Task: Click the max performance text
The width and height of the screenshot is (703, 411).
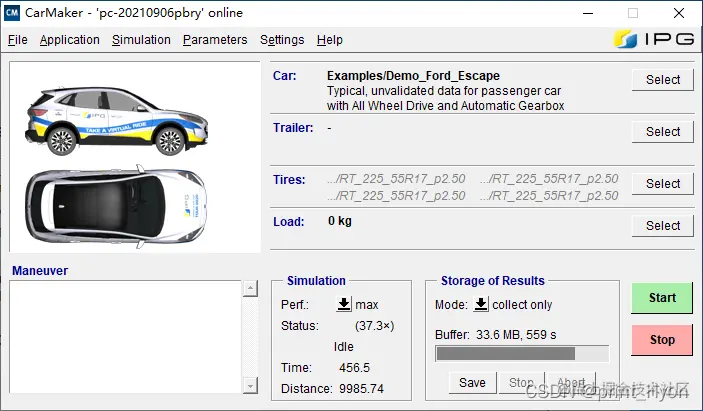Action: click(x=367, y=305)
